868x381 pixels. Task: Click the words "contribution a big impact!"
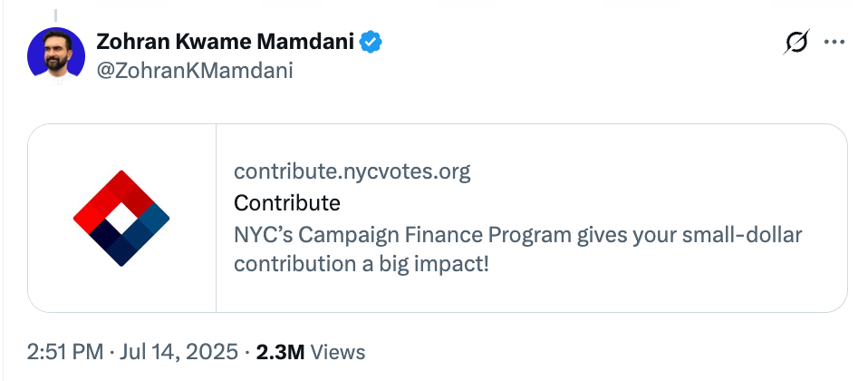tap(362, 265)
